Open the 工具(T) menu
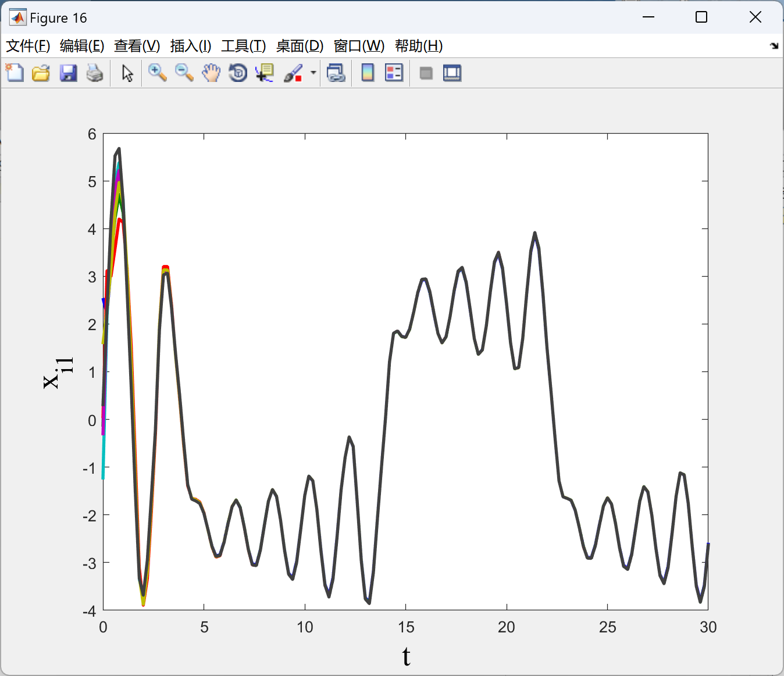 coord(244,46)
